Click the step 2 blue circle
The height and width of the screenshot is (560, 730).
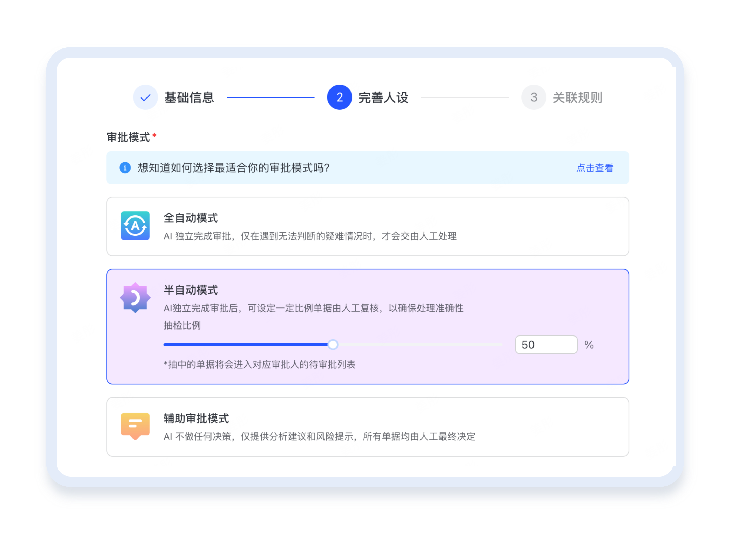click(x=339, y=97)
